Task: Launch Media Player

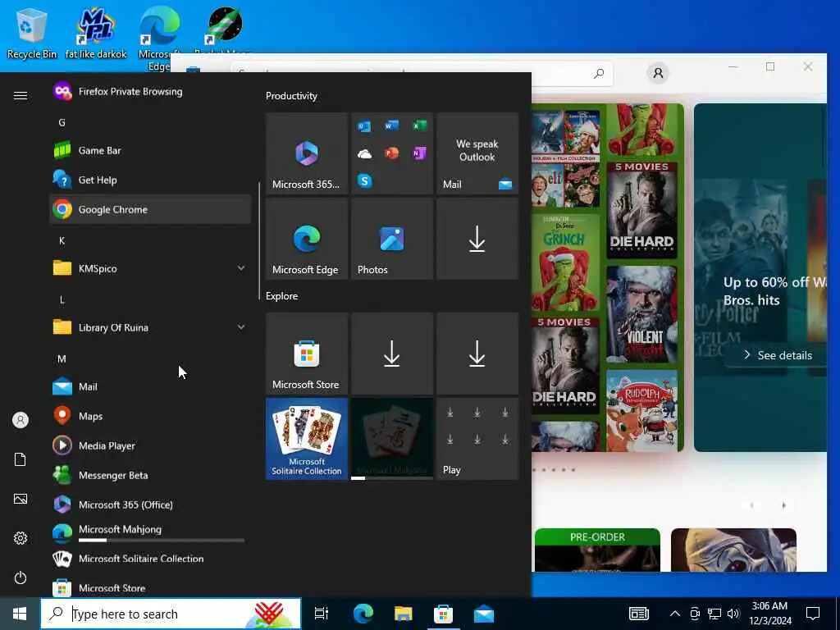Action: click(150, 445)
